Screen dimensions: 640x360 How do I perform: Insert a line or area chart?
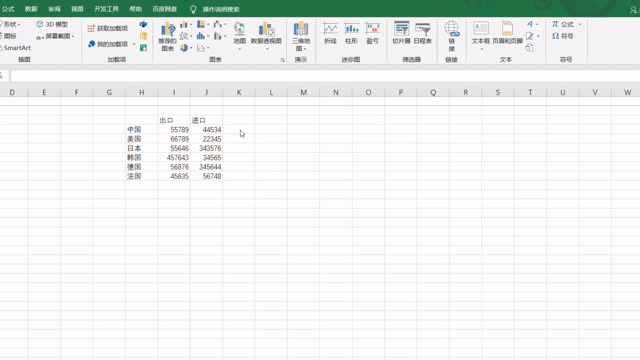coord(186,36)
